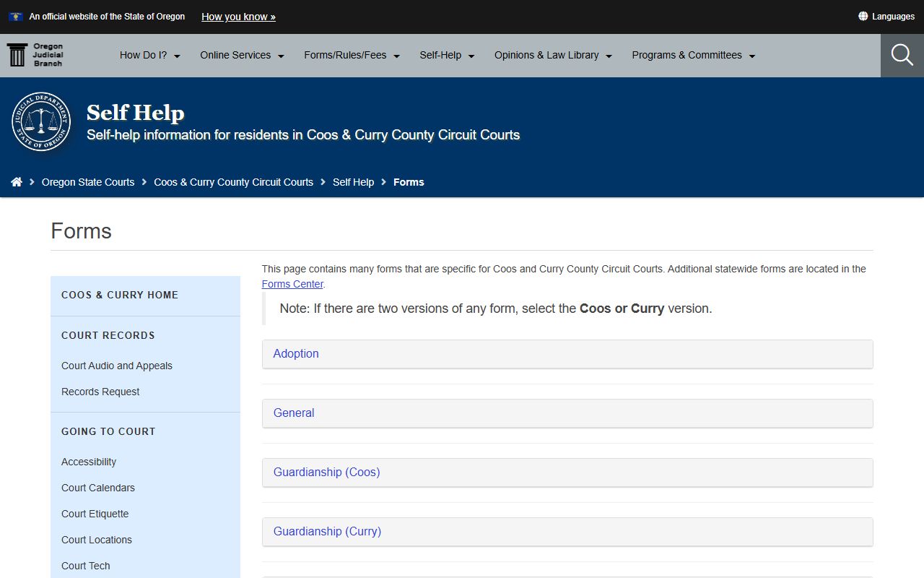Open the Languages selector

click(886, 16)
